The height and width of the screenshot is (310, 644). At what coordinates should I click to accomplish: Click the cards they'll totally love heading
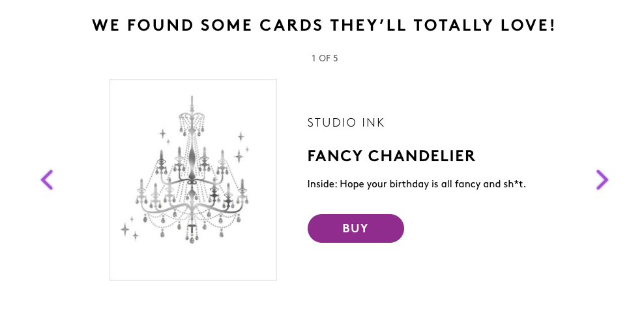[323, 25]
